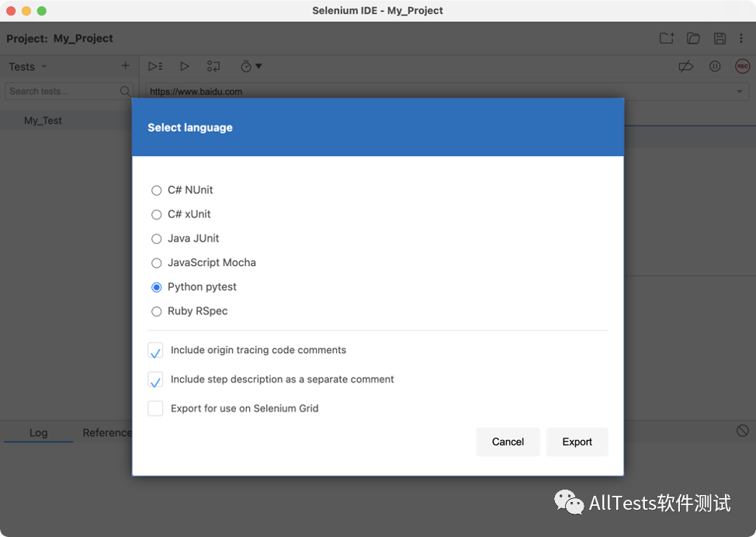The width and height of the screenshot is (756, 537).
Task: Click the Export button
Action: [x=577, y=442]
